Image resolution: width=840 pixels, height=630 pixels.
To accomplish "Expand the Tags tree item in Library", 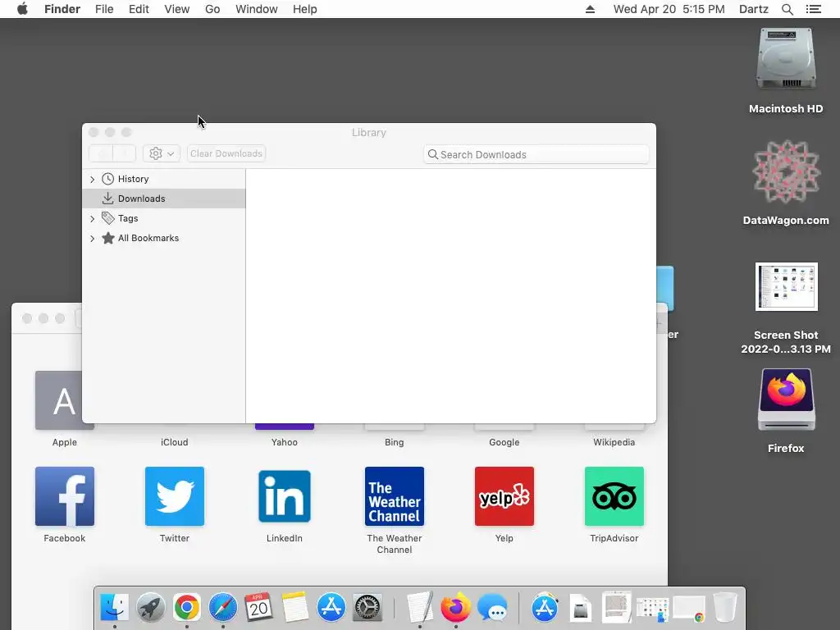I will coord(92,218).
